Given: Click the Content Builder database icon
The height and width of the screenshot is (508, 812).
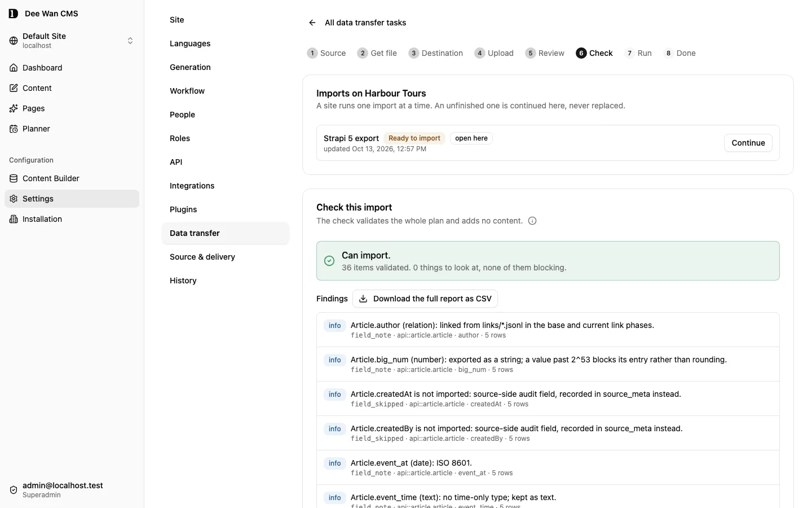Looking at the screenshot, I should [x=14, y=178].
